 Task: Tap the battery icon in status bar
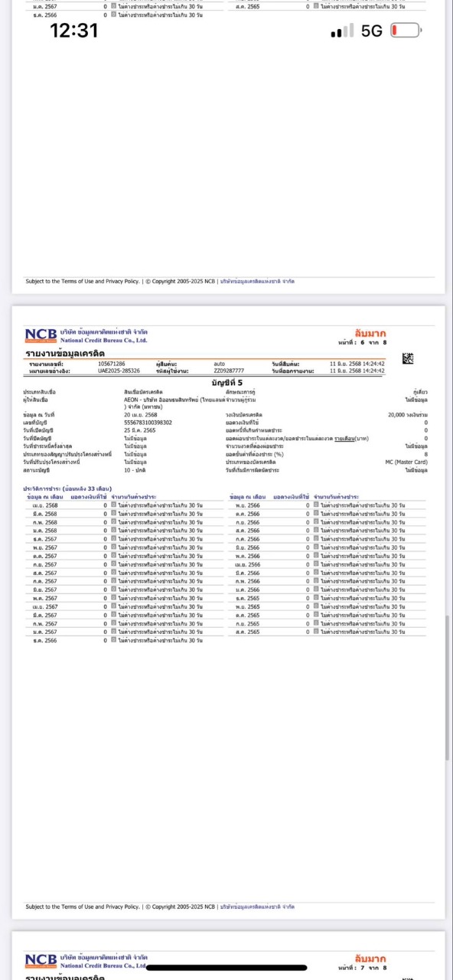(406, 31)
